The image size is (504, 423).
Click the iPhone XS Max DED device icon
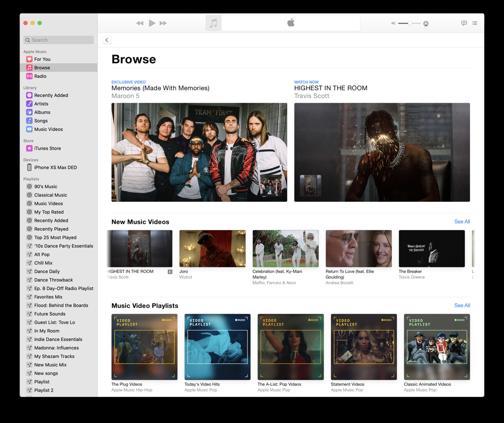pos(29,167)
